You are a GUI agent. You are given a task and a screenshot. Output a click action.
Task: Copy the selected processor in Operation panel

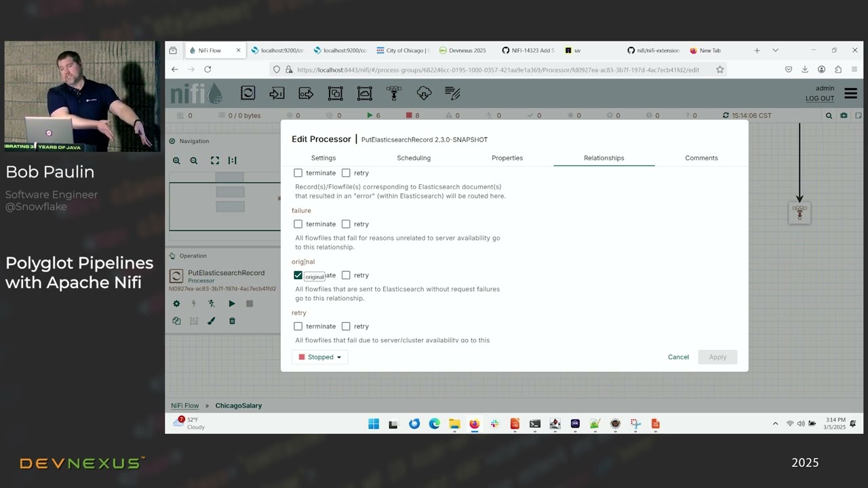(176, 321)
